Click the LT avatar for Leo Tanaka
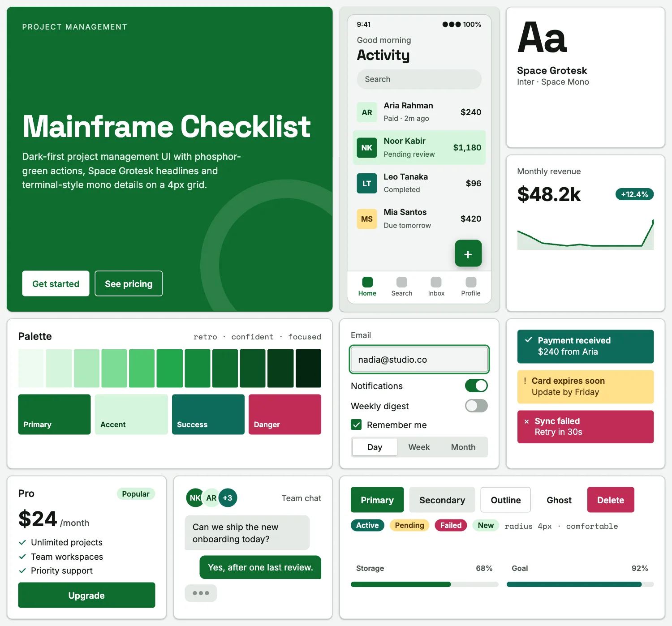Viewport: 672px width, 626px height. coord(367,184)
